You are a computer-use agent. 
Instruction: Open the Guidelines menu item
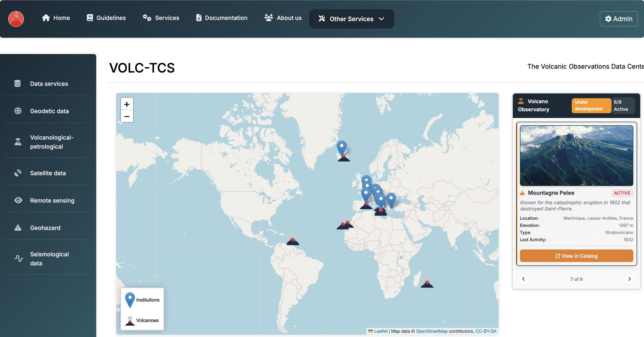click(106, 18)
